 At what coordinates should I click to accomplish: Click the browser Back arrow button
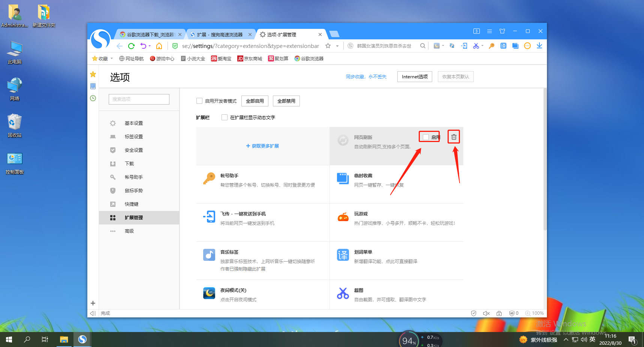point(119,46)
